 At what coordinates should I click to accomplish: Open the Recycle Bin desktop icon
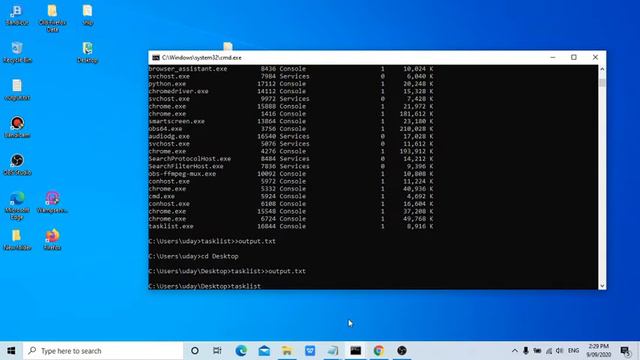point(17,52)
